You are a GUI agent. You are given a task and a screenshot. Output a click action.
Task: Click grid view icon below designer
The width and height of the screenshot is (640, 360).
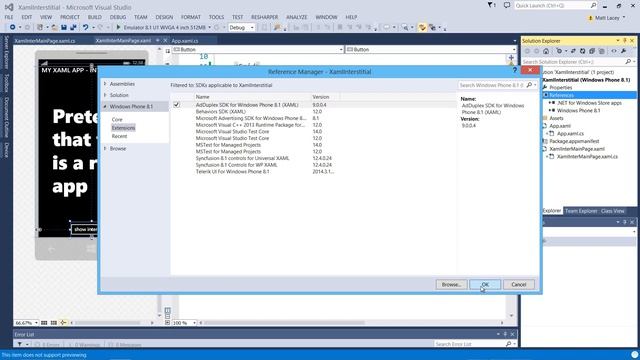pos(44,322)
